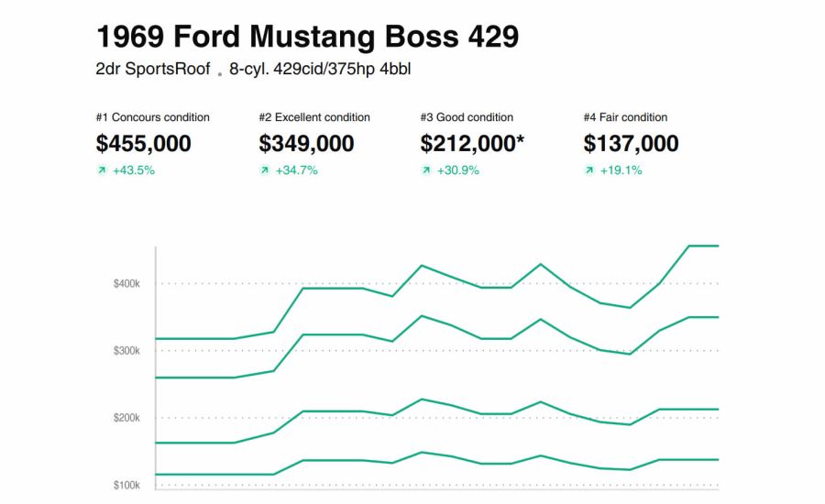825x504 pixels.
Task: Click the $300k axis label
Action: tap(126, 351)
